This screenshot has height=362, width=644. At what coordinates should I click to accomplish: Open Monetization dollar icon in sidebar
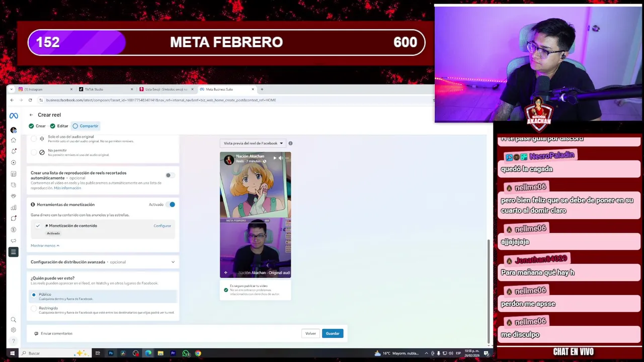coord(14,229)
